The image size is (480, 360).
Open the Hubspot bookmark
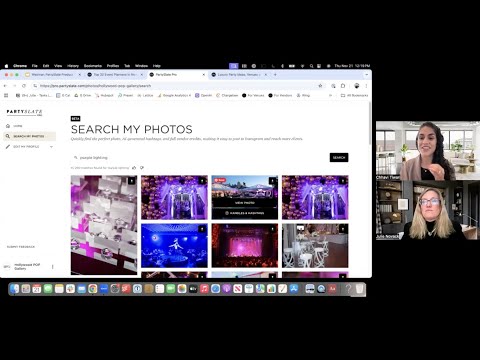click(x=104, y=95)
